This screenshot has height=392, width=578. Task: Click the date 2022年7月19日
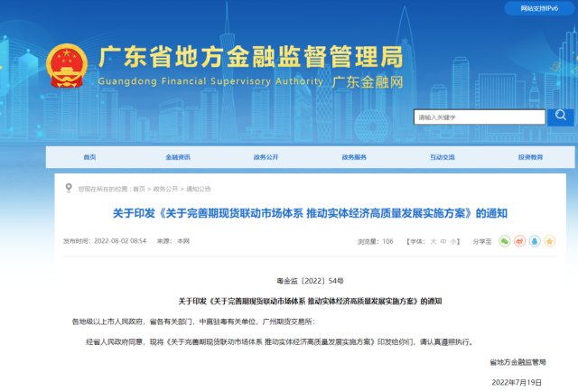(x=517, y=382)
